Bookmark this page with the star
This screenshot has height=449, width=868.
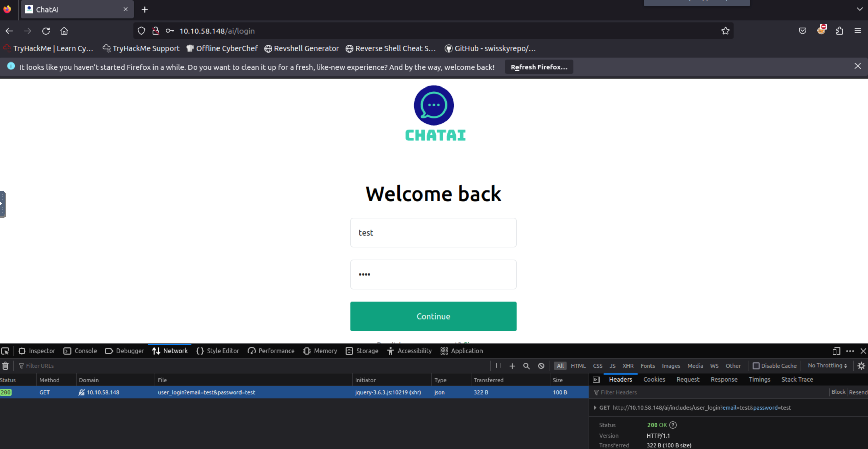pyautogui.click(x=726, y=31)
